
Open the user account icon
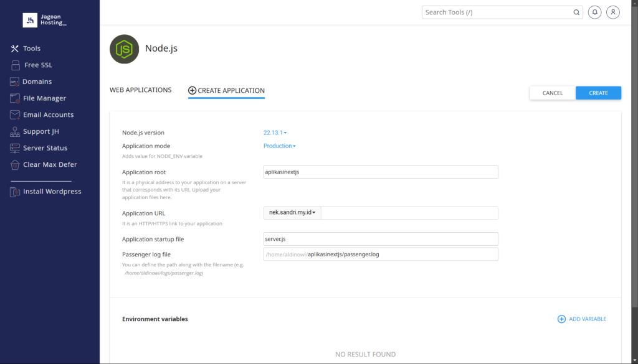tap(613, 12)
